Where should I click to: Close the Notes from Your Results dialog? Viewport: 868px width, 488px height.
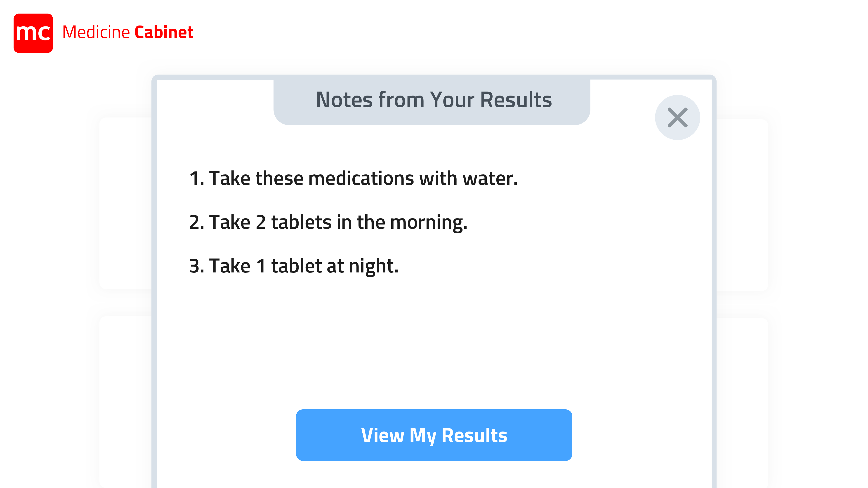[x=677, y=117]
